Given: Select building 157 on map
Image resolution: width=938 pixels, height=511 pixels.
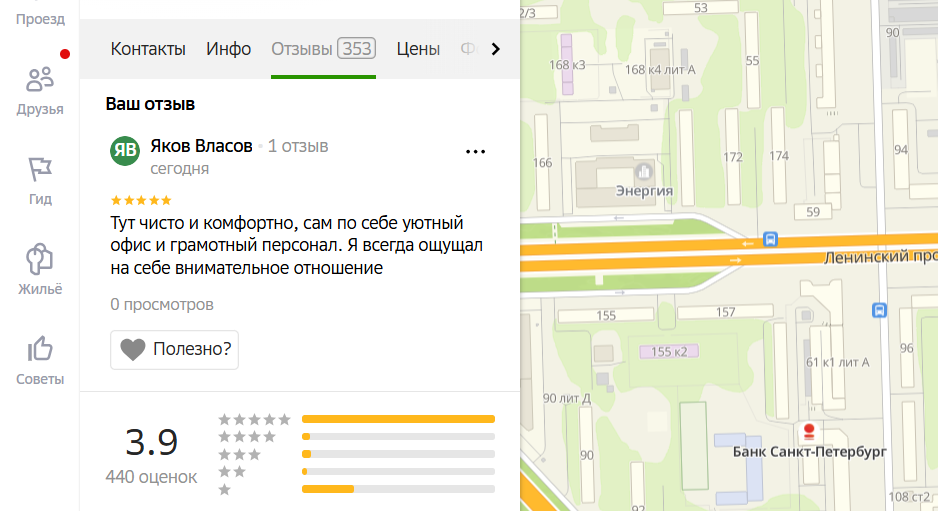Looking at the screenshot, I should point(725,312).
